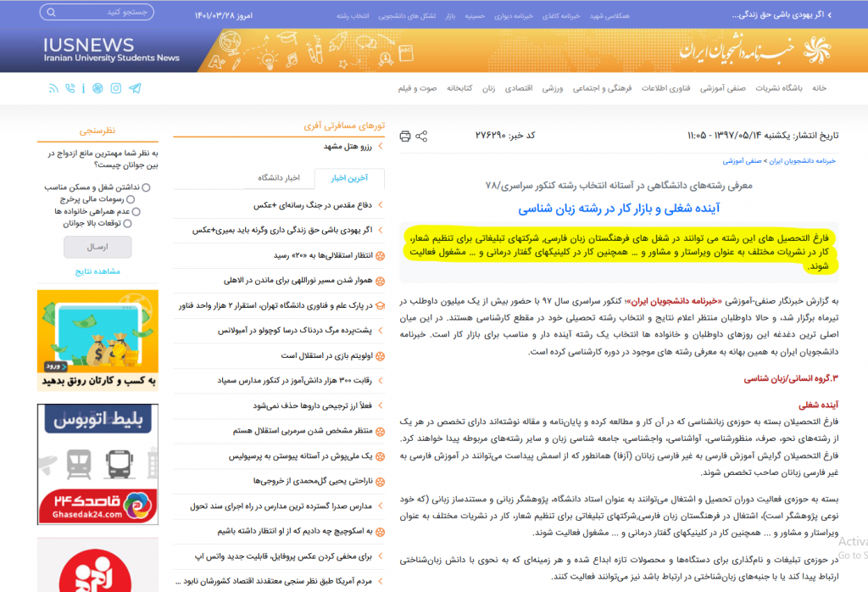Click the RSS feed icon
The width and height of the screenshot is (868, 592).
coord(53,88)
